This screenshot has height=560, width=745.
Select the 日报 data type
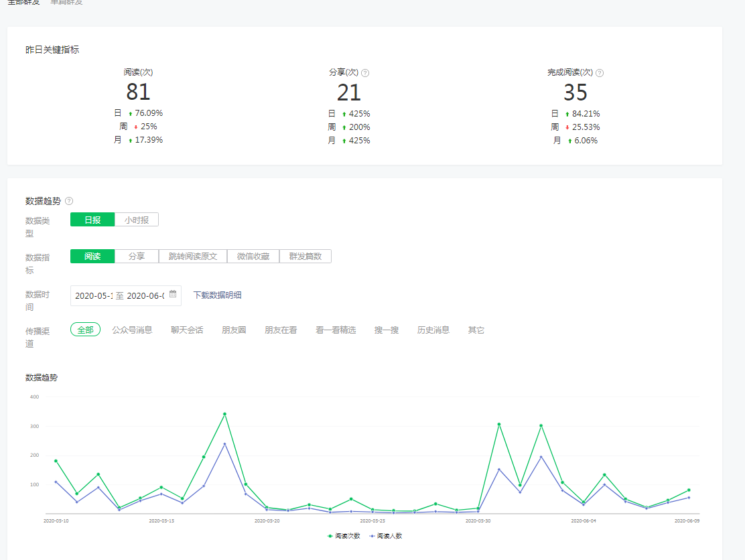pyautogui.click(x=92, y=220)
